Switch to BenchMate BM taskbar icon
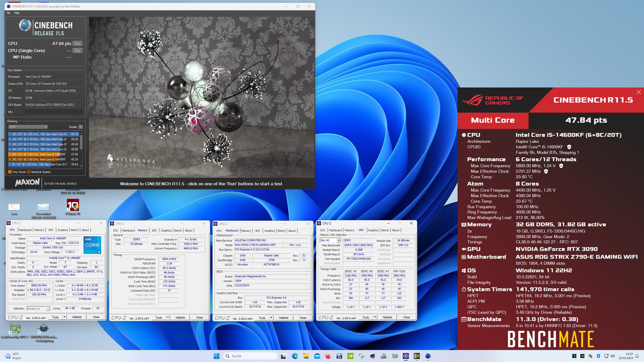The width and height of the screenshot is (644, 362). (417, 356)
